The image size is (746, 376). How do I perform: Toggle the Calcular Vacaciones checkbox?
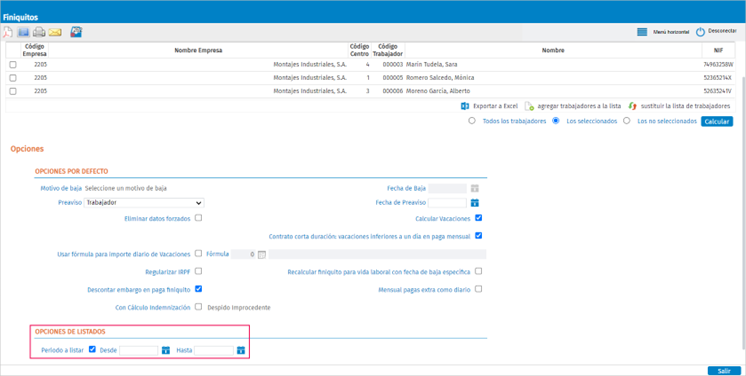(x=479, y=218)
